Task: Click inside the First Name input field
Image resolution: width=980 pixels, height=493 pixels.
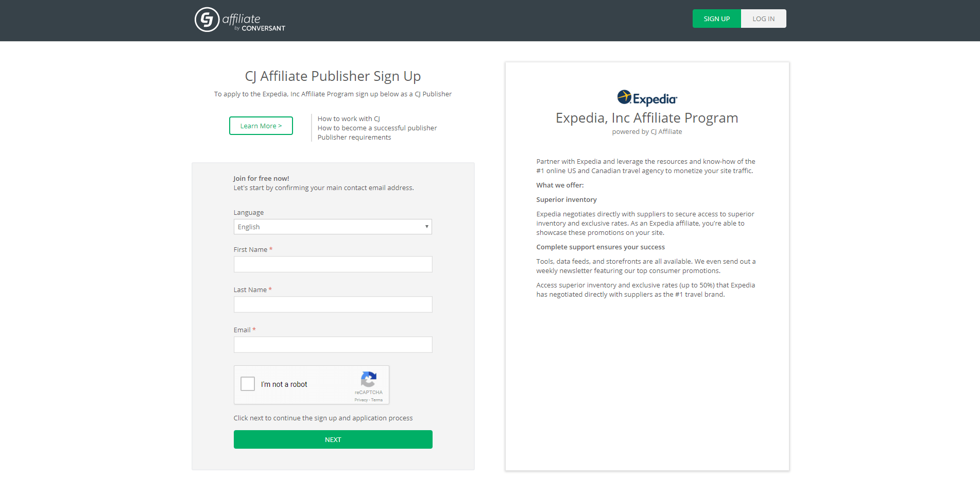Action: coord(333,264)
